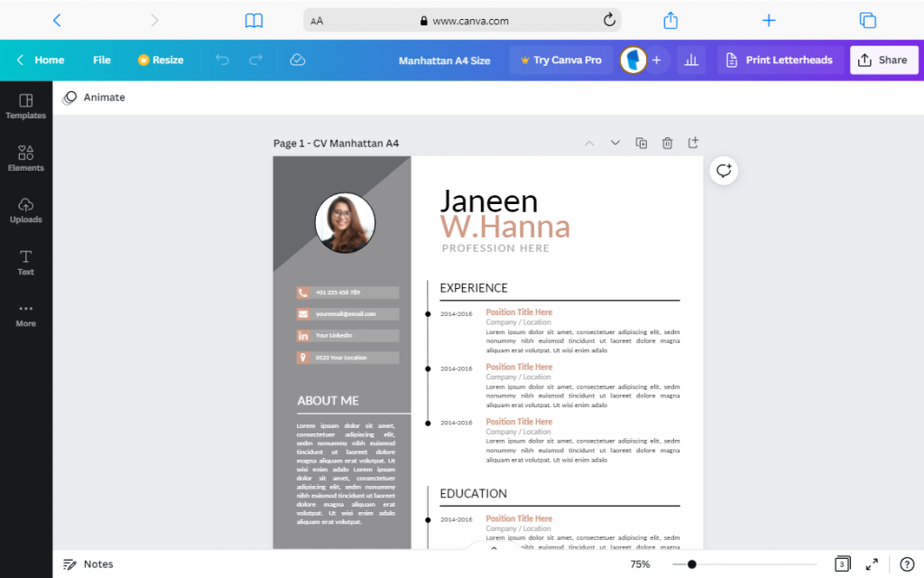Click the Redo arrow
This screenshot has width=924, height=578.
click(x=259, y=60)
